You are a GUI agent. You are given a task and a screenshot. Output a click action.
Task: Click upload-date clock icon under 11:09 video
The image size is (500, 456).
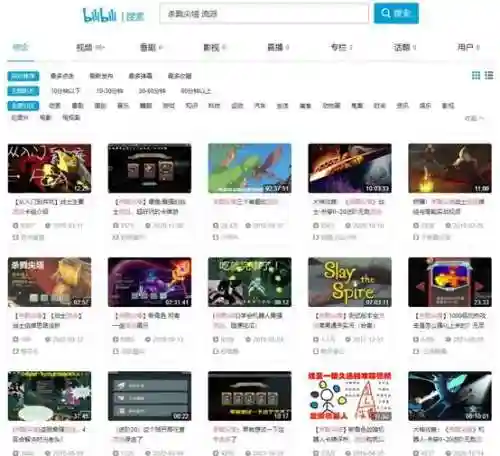448,226
